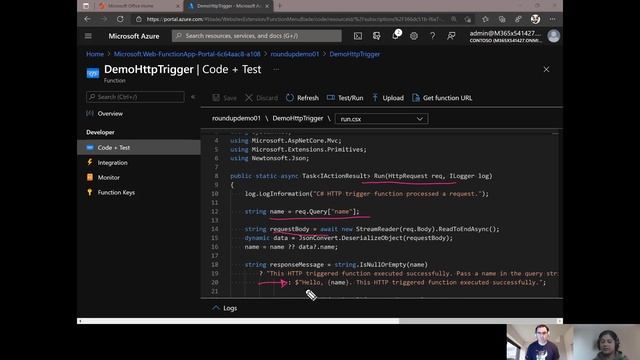Select Code + Test in Developer menu
Image resolution: width=640 pixels, height=360 pixels.
click(x=139, y=147)
